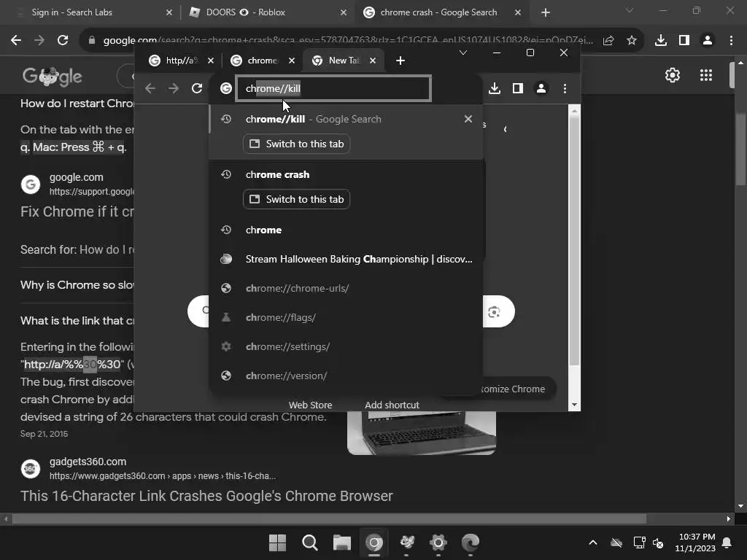Click Add shortcut
This screenshot has height=560, width=747.
pos(392,405)
